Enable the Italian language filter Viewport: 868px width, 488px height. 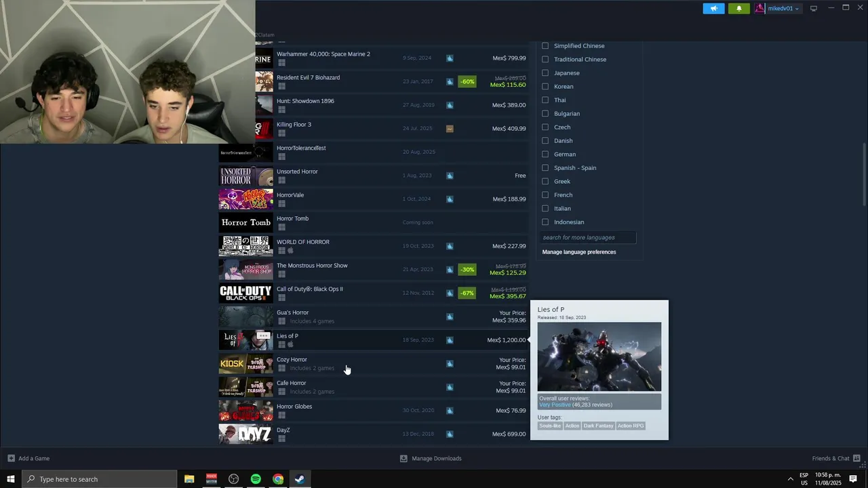click(545, 208)
